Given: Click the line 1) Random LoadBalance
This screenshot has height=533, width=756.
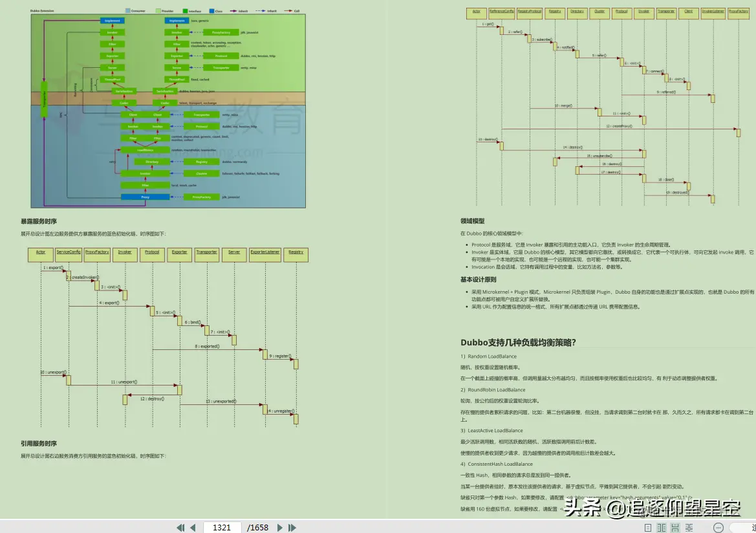Looking at the screenshot, I should 488,356.
